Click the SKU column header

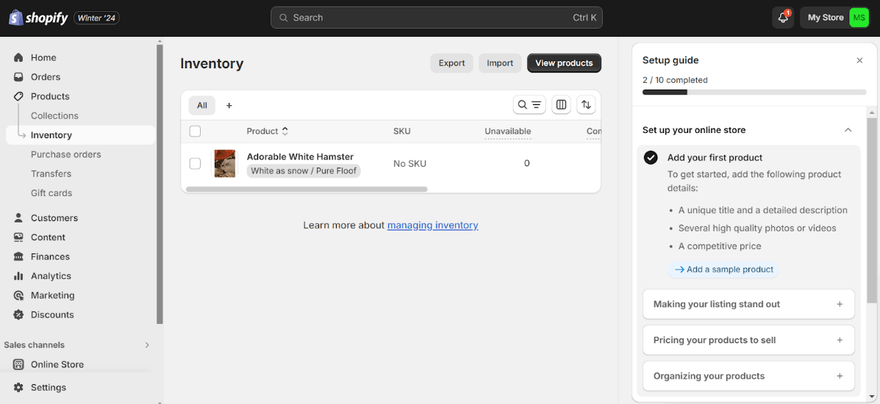click(402, 131)
